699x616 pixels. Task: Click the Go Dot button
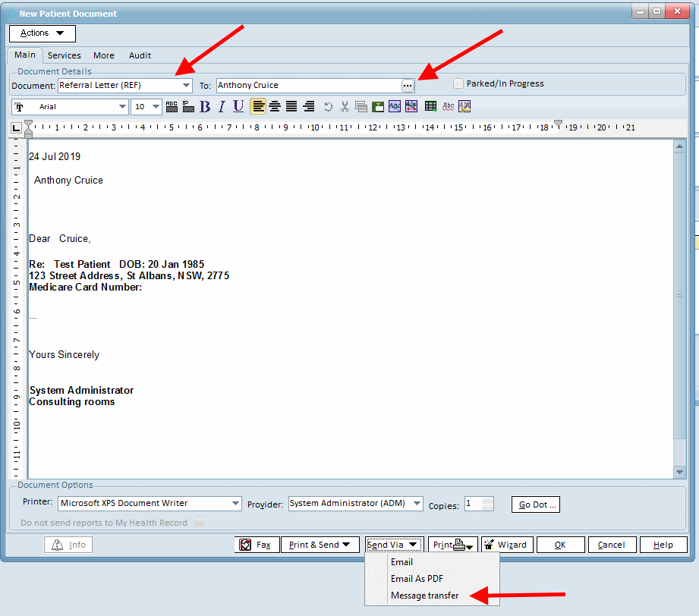click(535, 504)
